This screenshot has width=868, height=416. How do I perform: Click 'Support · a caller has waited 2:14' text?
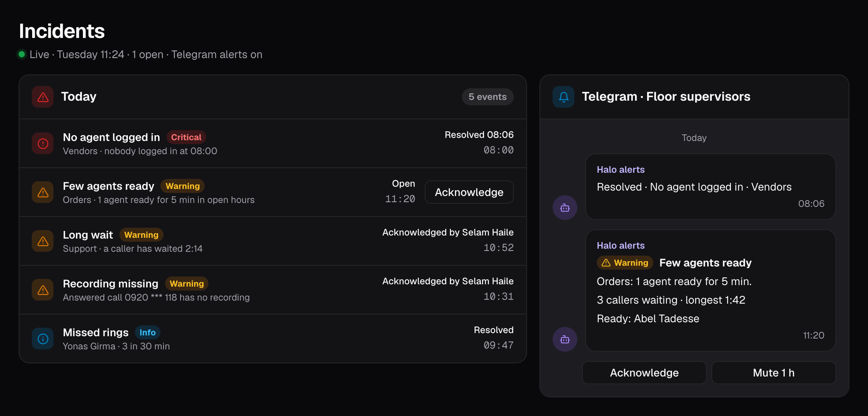tap(133, 249)
